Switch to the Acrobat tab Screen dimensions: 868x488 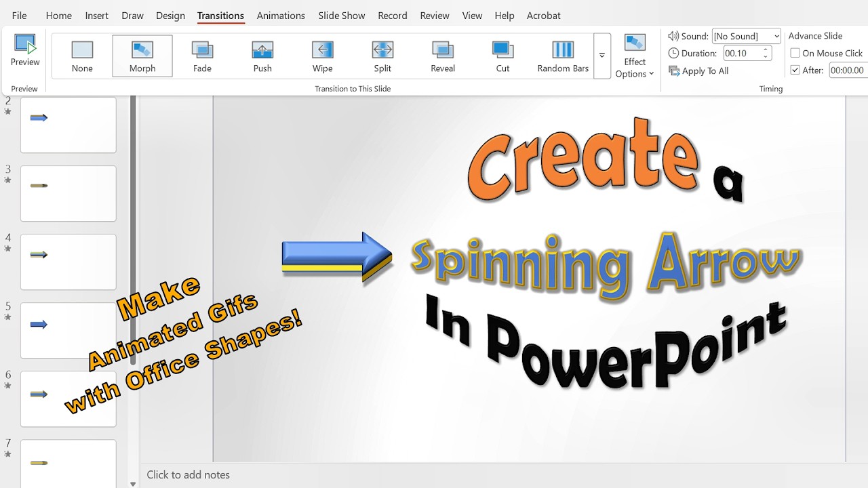(543, 15)
